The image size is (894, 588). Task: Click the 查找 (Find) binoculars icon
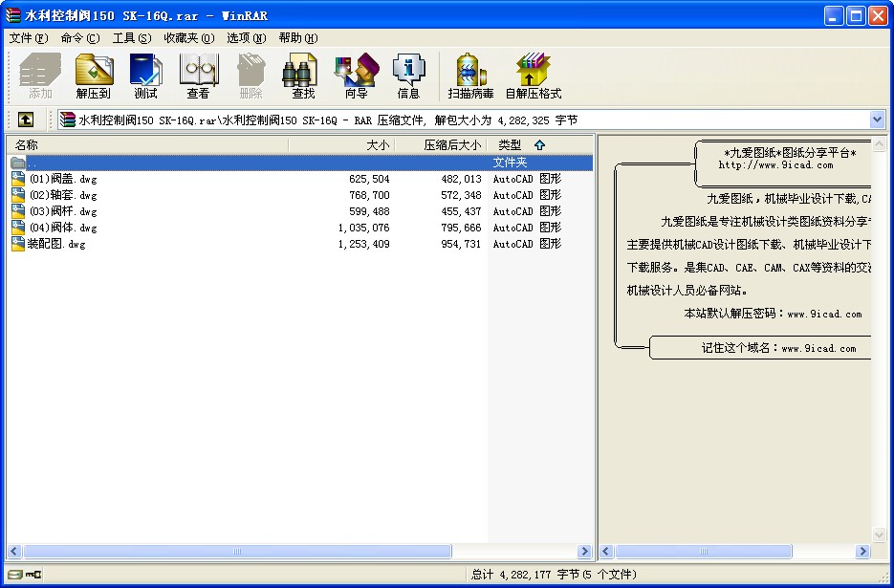click(303, 76)
